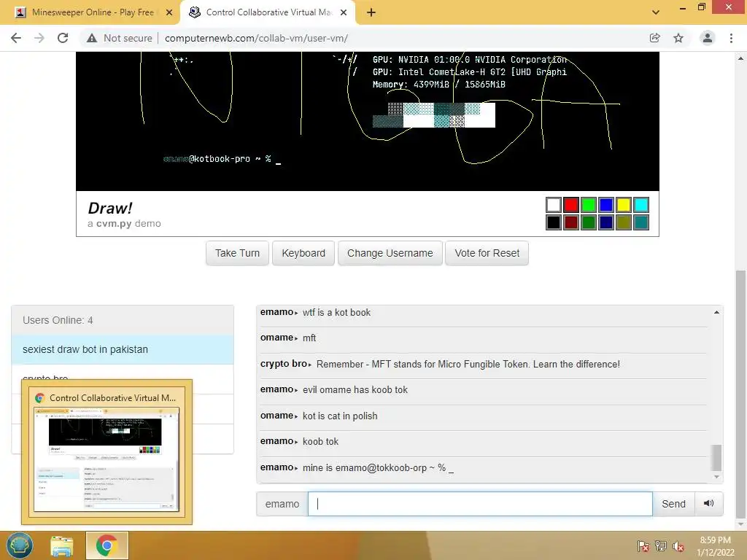Screen dimensions: 747x560
Task: Go back to the previous page
Action: coord(16,38)
